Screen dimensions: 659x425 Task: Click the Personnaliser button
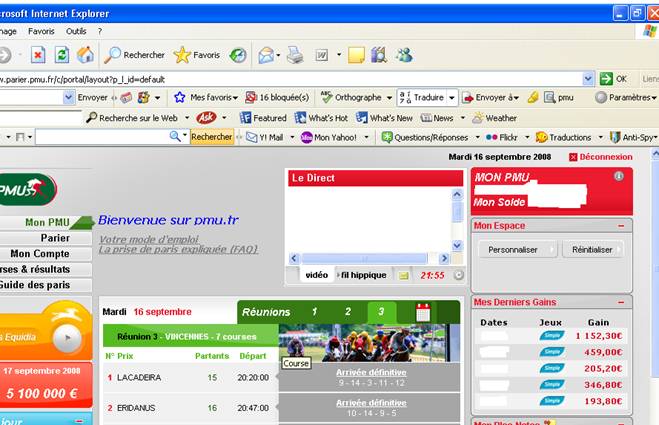point(517,250)
